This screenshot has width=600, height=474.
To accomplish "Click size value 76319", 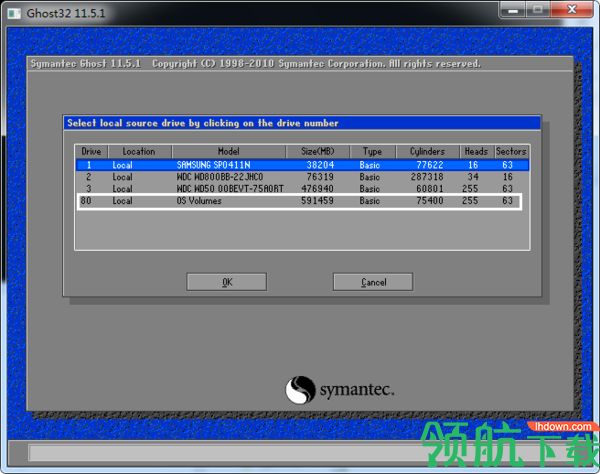I will pos(320,177).
